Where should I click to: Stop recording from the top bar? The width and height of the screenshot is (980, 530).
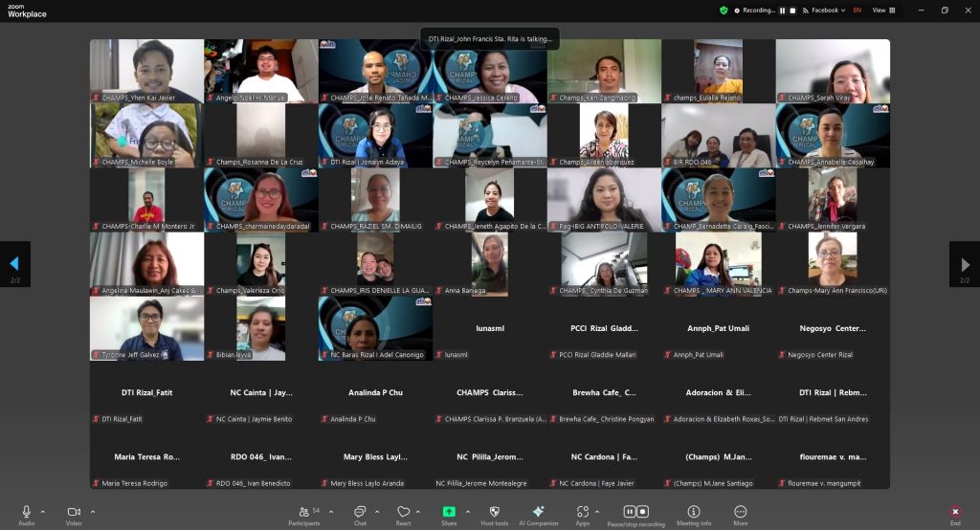tap(793, 10)
